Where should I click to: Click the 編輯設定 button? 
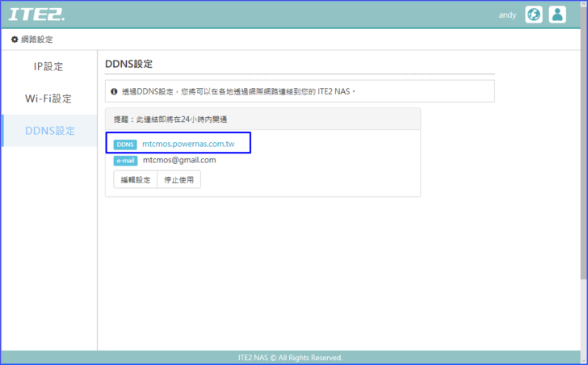click(136, 179)
